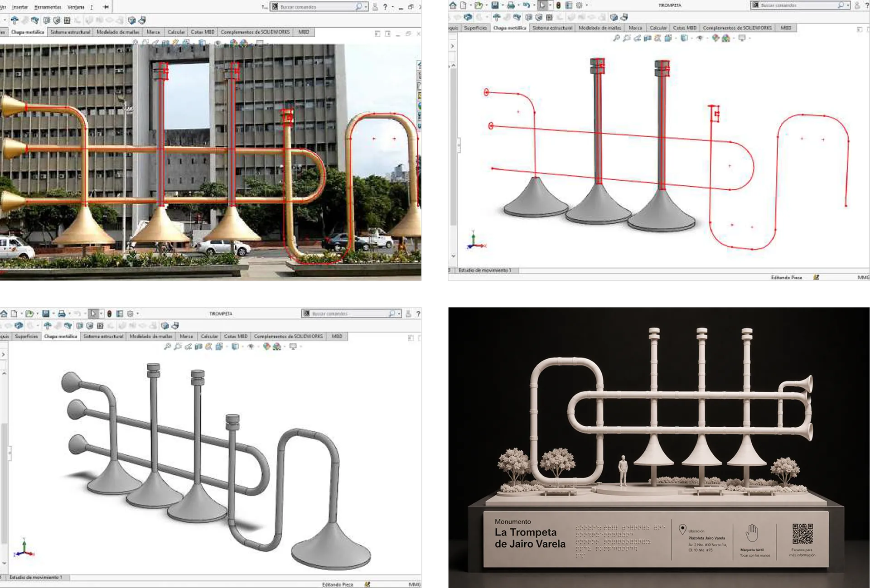Expand the dropdown arrow beside the Select cursor in the red-sketch window
The height and width of the screenshot is (588, 870).
pyautogui.click(x=551, y=5)
